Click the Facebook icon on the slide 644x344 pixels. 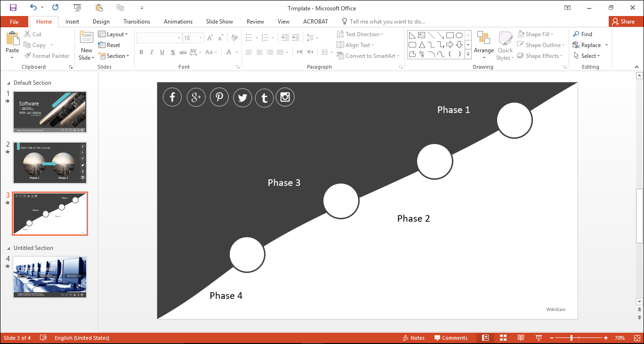[172, 97]
